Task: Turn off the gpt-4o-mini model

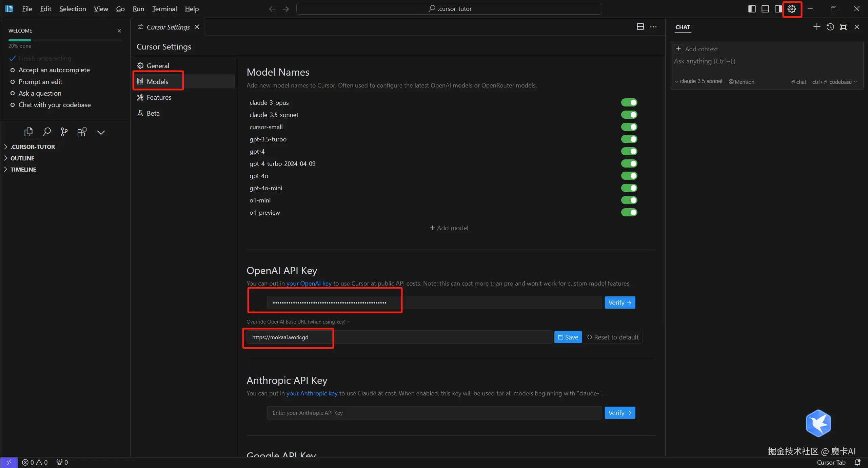Action: tap(629, 188)
